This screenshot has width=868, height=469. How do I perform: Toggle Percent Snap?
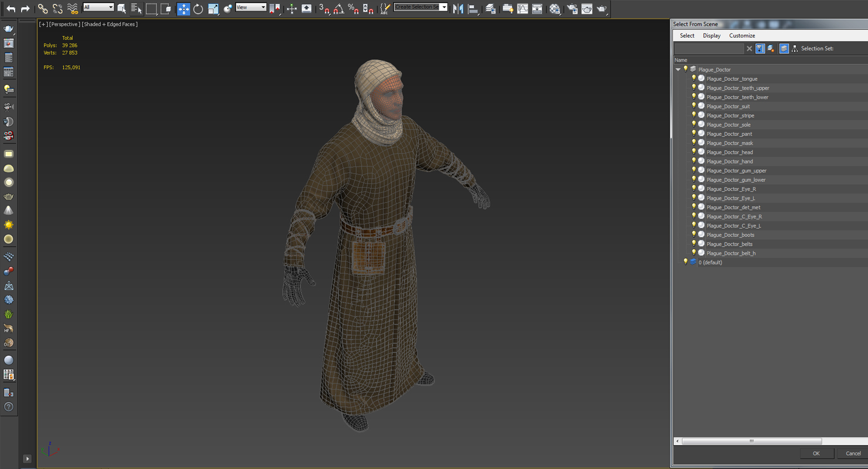pos(354,8)
